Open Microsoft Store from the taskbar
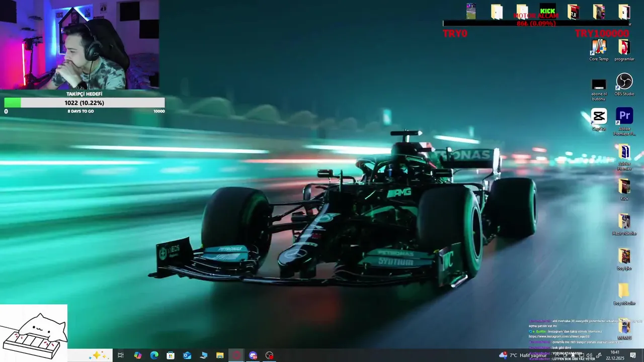Image resolution: width=644 pixels, height=362 pixels. click(171, 355)
